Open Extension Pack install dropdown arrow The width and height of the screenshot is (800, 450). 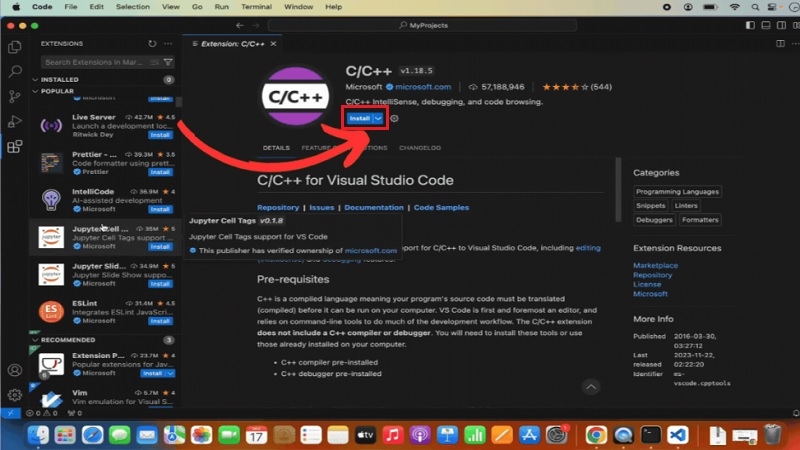tap(170, 373)
